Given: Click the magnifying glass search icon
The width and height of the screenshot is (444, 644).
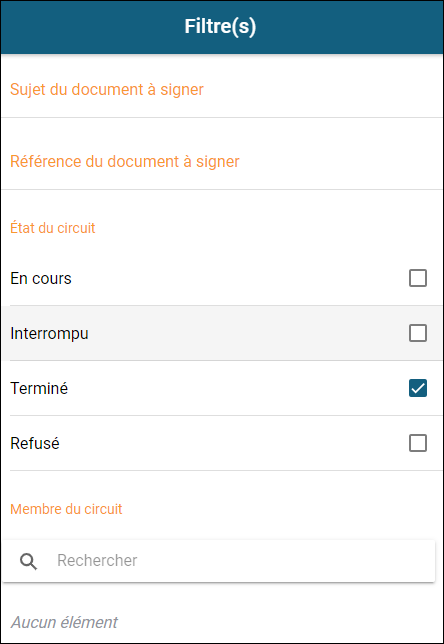Looking at the screenshot, I should click(x=28, y=561).
